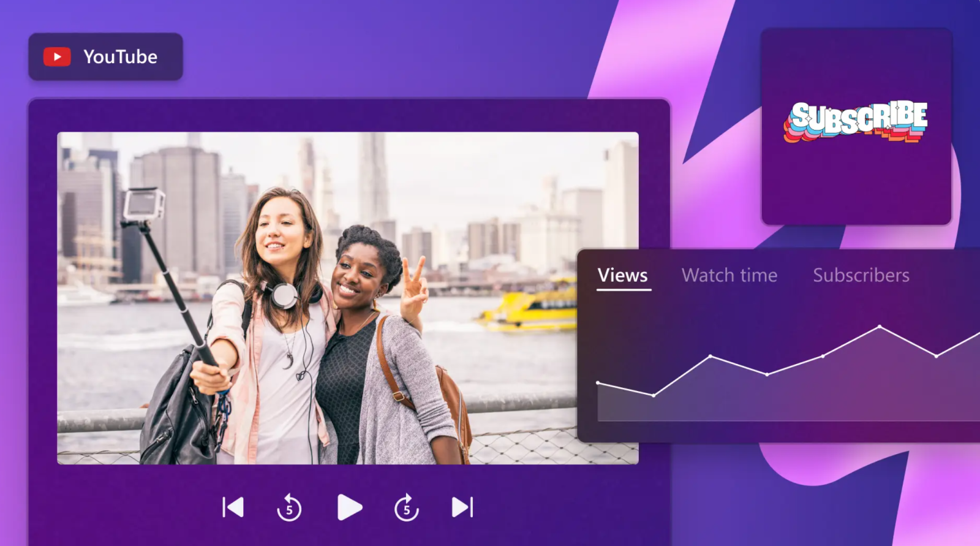The width and height of the screenshot is (980, 546).
Task: Click the lowest data point on the chart
Action: (x=654, y=395)
